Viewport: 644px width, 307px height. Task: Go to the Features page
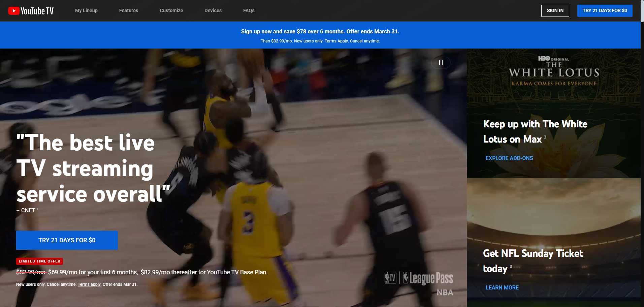(x=128, y=10)
